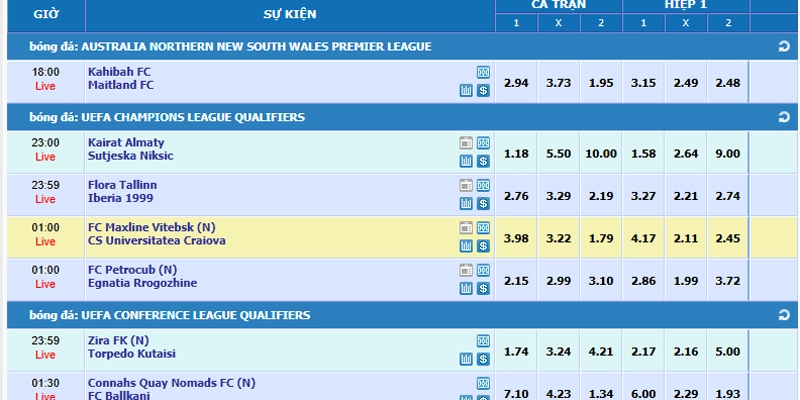Select draw odds 3.22 for Vitebsk match
800x400 pixels.
559,238
